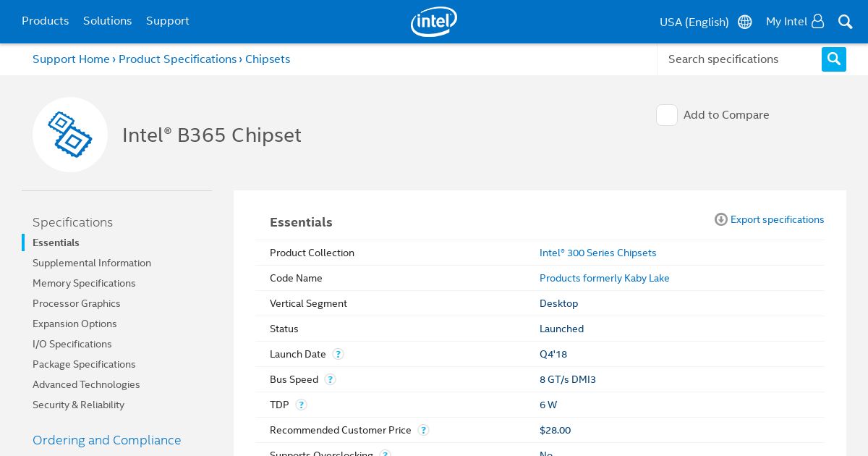Show TDP help tooltip icon
Image resolution: width=868 pixels, height=456 pixels.
pos(302,405)
